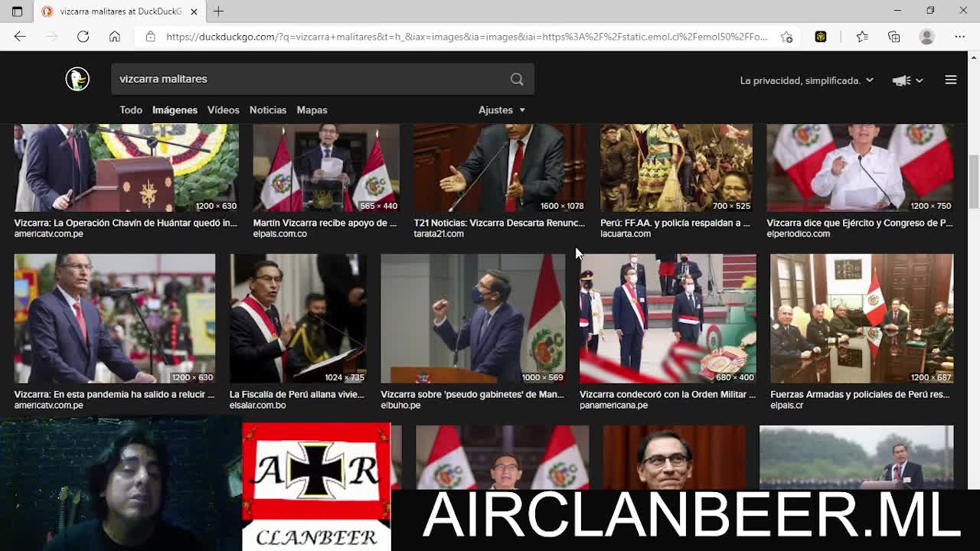The image size is (980, 551).
Task: Open 'Perú: FF.AA. y policía respaldan' image
Action: pyautogui.click(x=676, y=168)
